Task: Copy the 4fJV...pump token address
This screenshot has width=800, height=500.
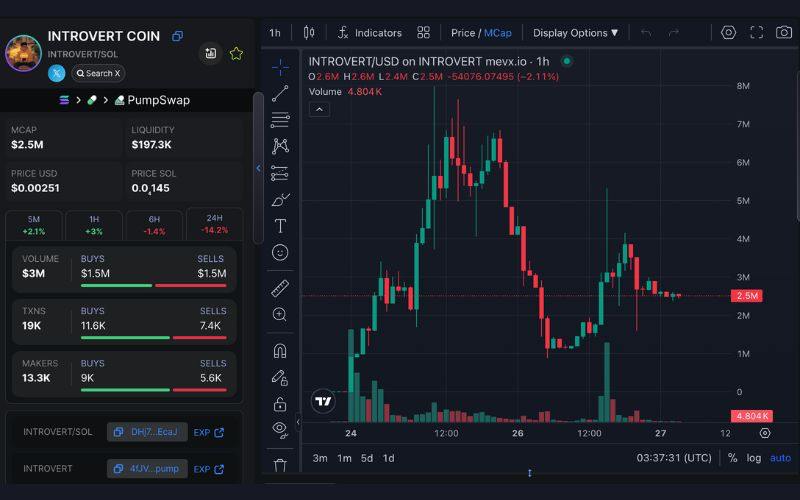Action: 147,469
